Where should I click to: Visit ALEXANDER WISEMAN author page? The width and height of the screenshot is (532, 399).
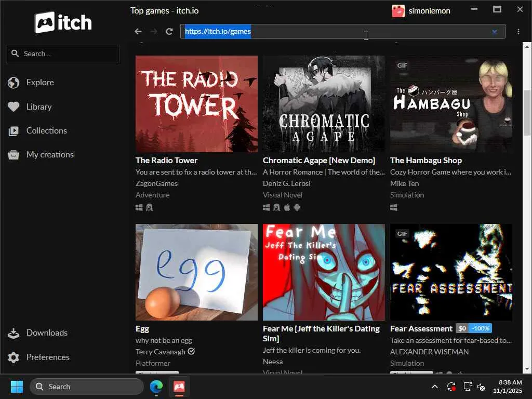click(x=429, y=352)
